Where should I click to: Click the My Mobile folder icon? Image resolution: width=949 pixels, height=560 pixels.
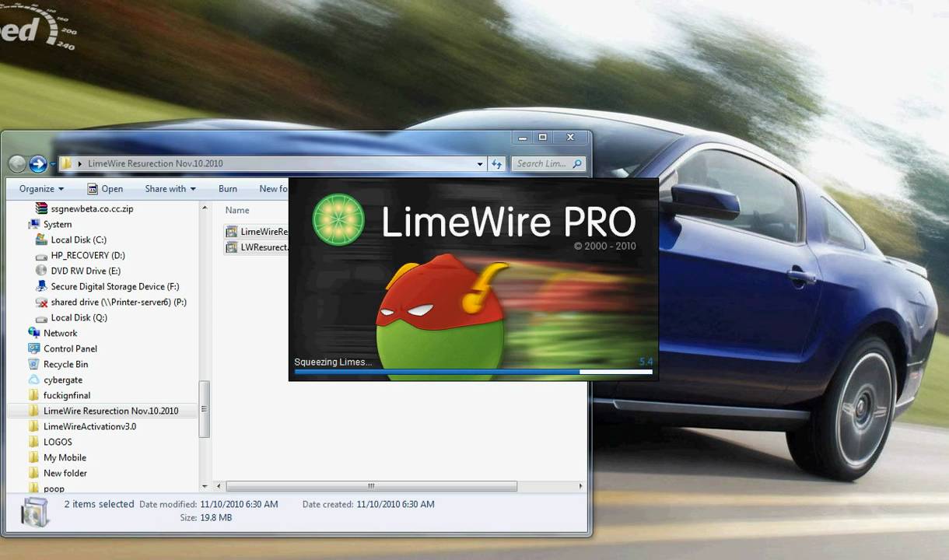34,457
